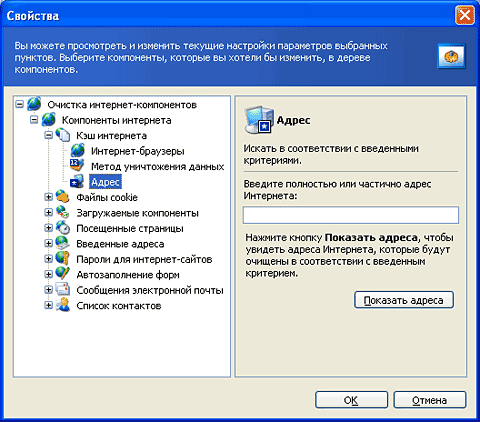The height and width of the screenshot is (422, 480).
Task: Click the clock icon beside Посещенные страницы
Action: [63, 228]
